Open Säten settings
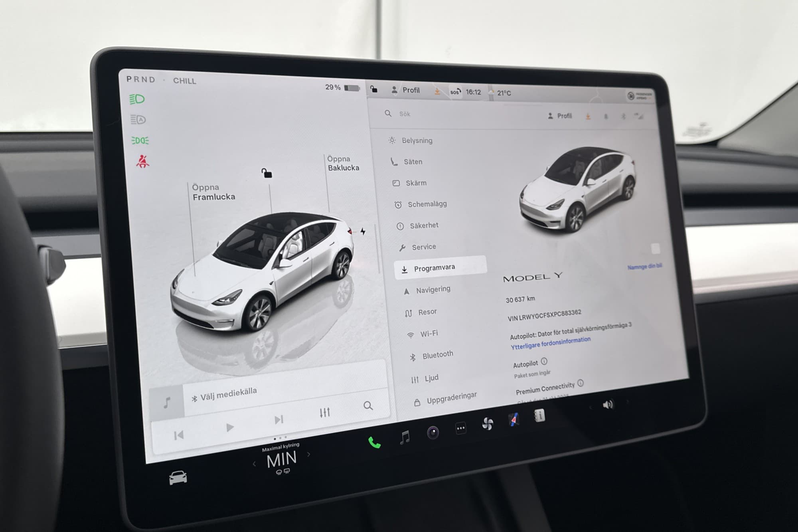The image size is (798, 532). coord(407,162)
